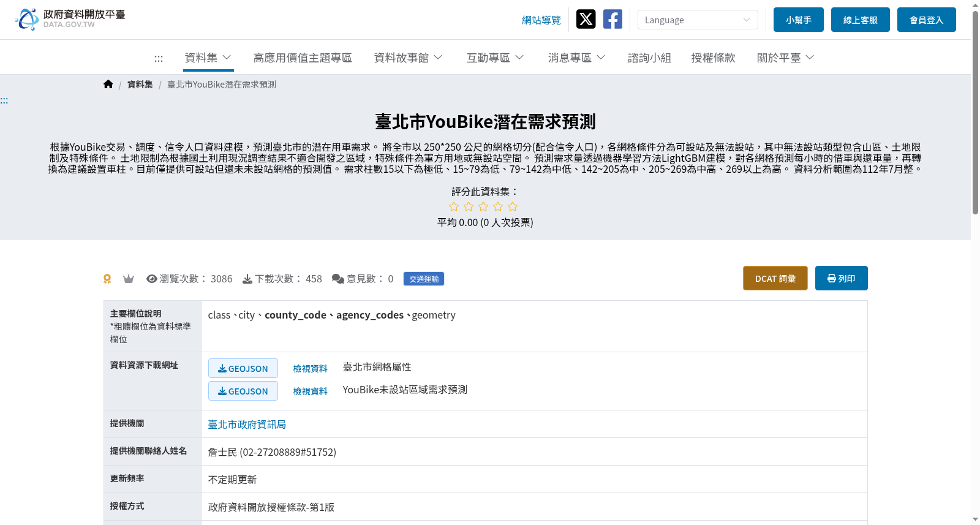Rate dataset with the third star

click(x=483, y=207)
